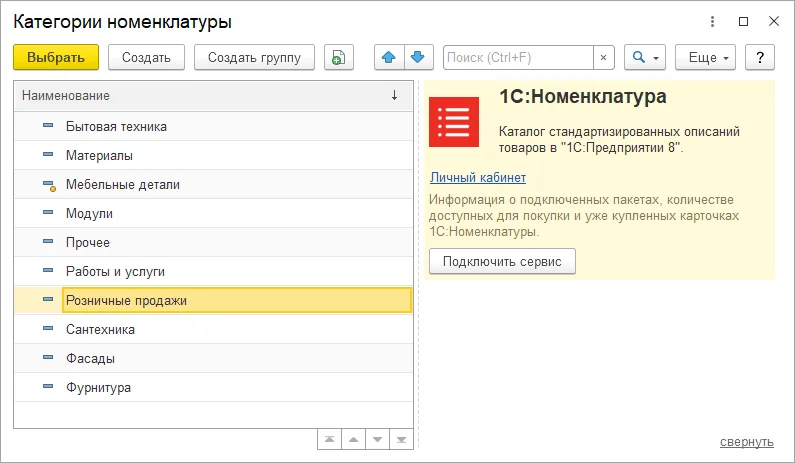Select the Фурнитура category
The image size is (795, 463).
click(x=213, y=387)
